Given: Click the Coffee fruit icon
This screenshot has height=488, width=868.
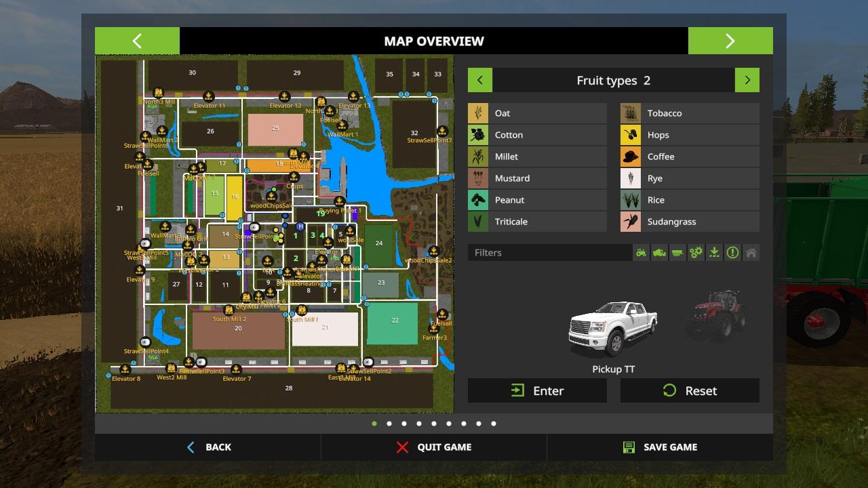Looking at the screenshot, I should (631, 157).
